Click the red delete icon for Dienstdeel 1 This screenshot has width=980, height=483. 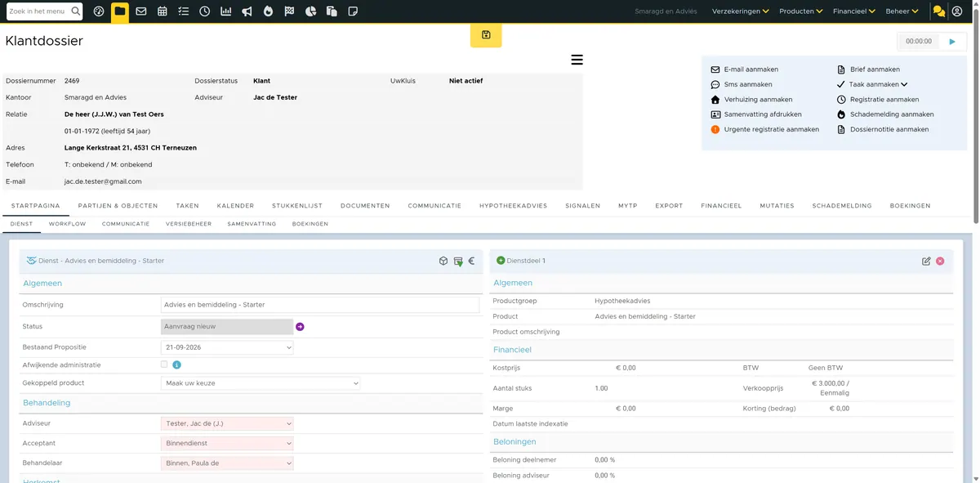click(940, 261)
